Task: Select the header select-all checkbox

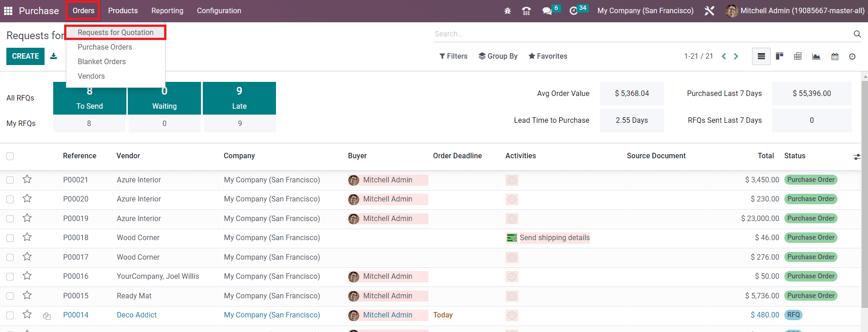Action: (x=10, y=156)
